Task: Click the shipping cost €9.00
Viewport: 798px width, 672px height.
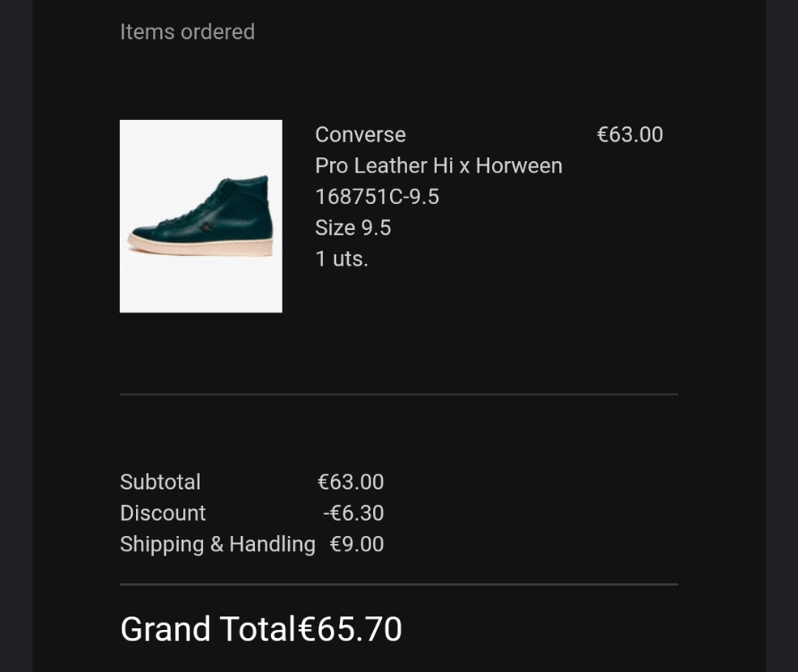Action: tap(356, 544)
